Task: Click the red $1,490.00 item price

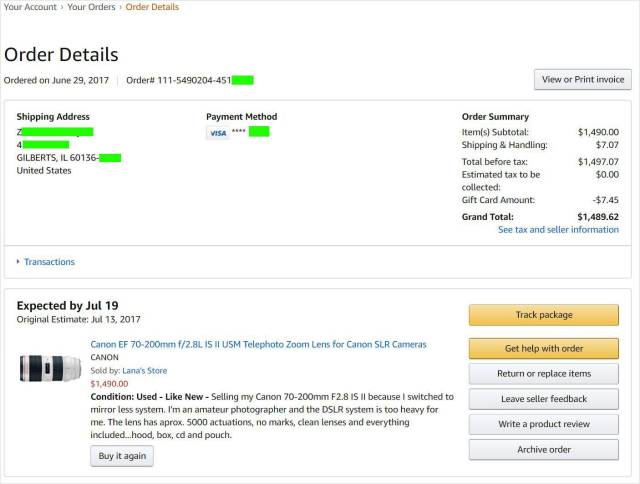Action: click(x=109, y=383)
